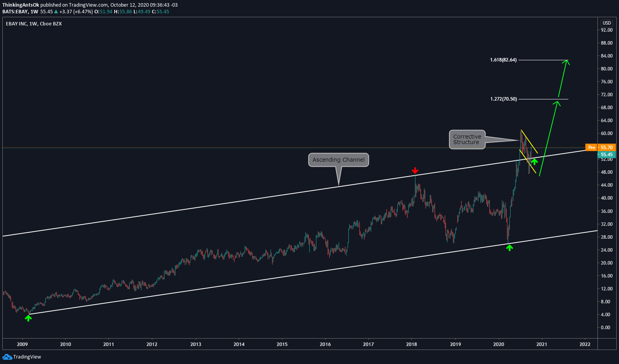
Task: Click the 64.00 price axis label
Action: click(606, 121)
